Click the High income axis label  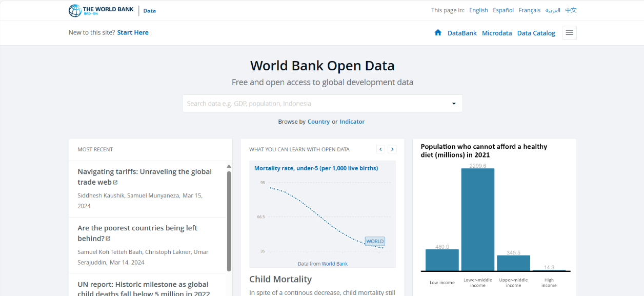click(x=549, y=283)
